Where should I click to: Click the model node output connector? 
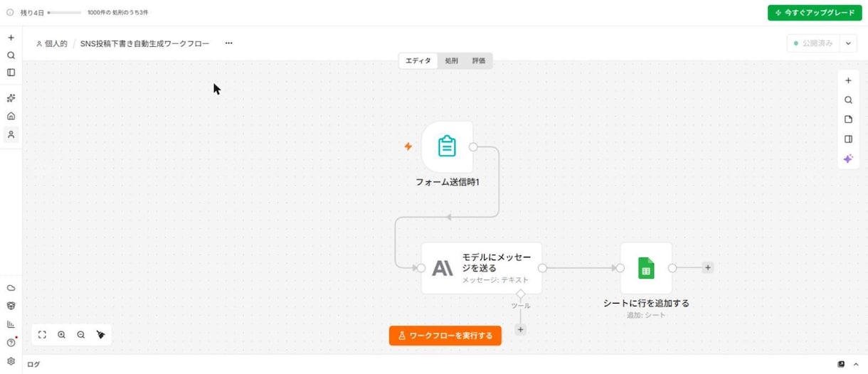542,268
